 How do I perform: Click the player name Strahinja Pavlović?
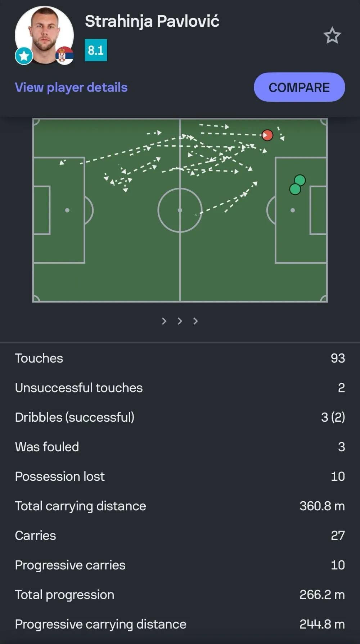click(152, 21)
